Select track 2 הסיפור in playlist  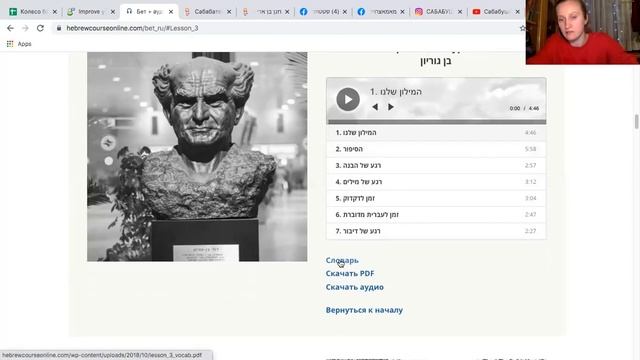436,149
